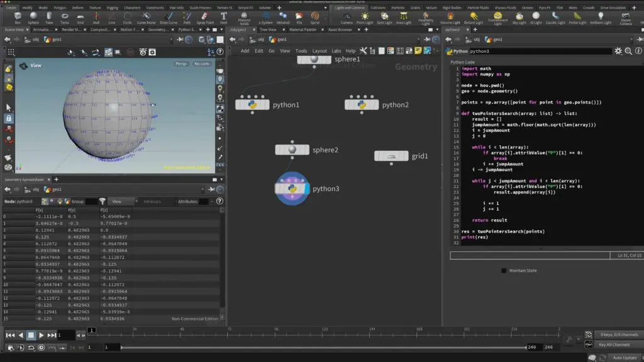Select the python3 node in network
Screen dimensions: 644x362
292,189
